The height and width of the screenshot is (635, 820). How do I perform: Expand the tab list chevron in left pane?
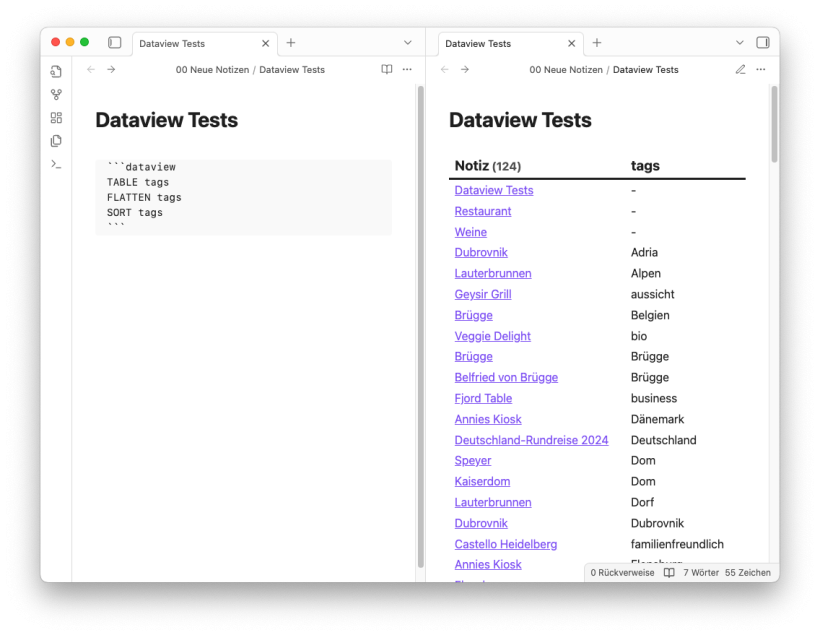[407, 43]
